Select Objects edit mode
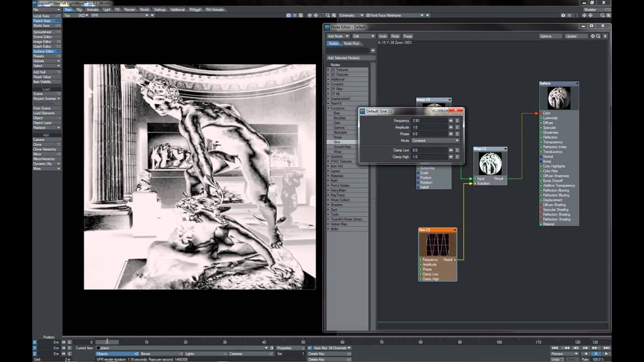 click(117, 354)
